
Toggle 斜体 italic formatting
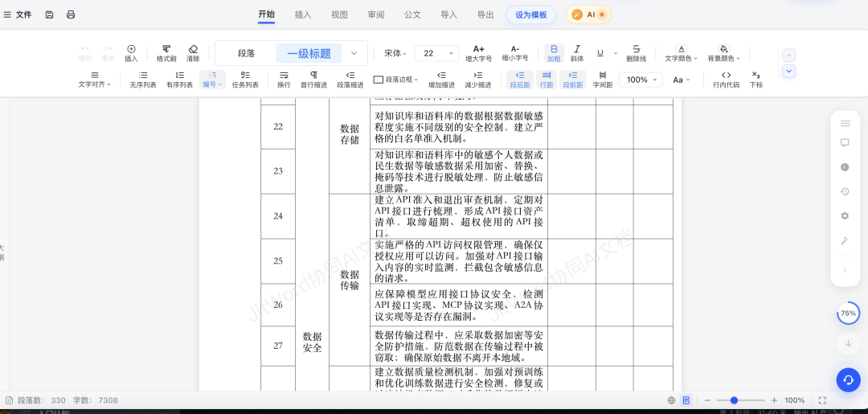pyautogui.click(x=577, y=53)
